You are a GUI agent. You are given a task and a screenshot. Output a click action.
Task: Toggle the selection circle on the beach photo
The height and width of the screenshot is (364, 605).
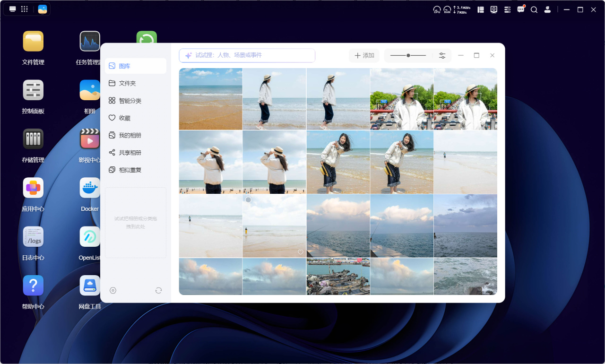tap(248, 200)
